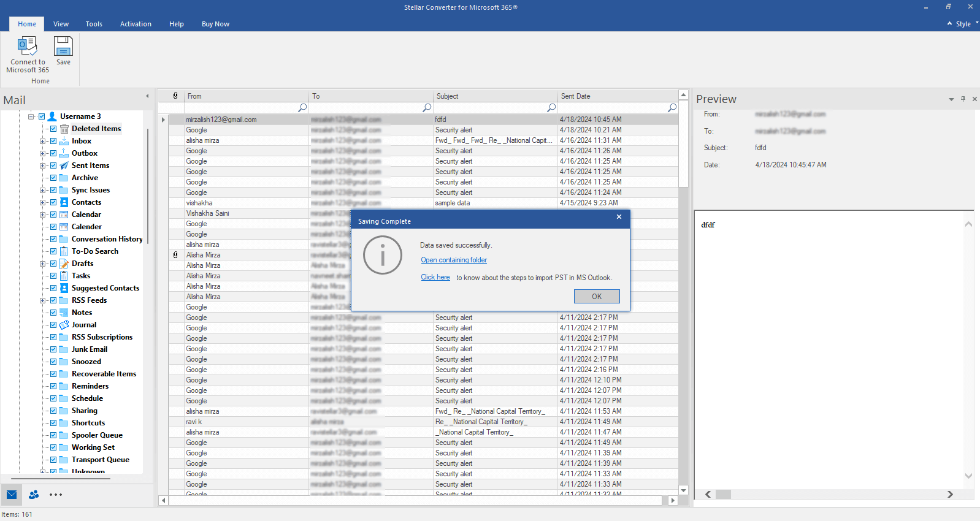Open the more options ellipsis icon
980x521 pixels.
[x=56, y=495]
